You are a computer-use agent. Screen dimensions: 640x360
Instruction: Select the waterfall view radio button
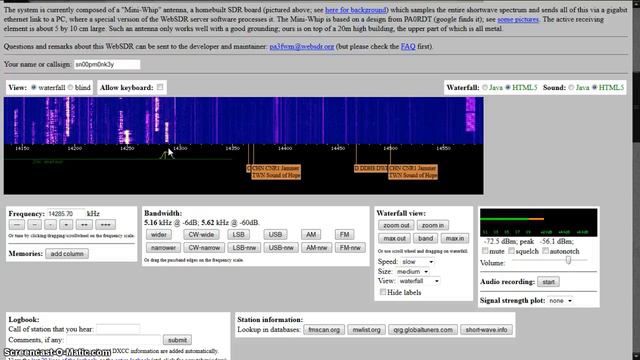(x=33, y=87)
